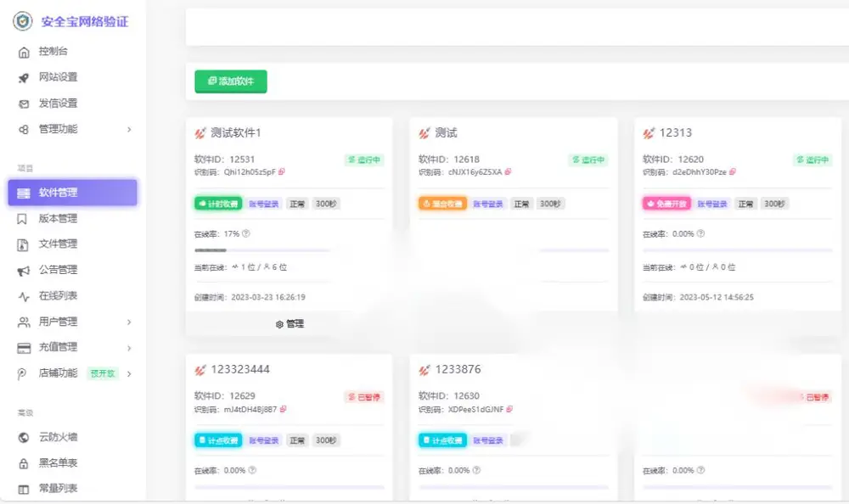Expand the 店铺功能 submenu chevron

pos(129,373)
